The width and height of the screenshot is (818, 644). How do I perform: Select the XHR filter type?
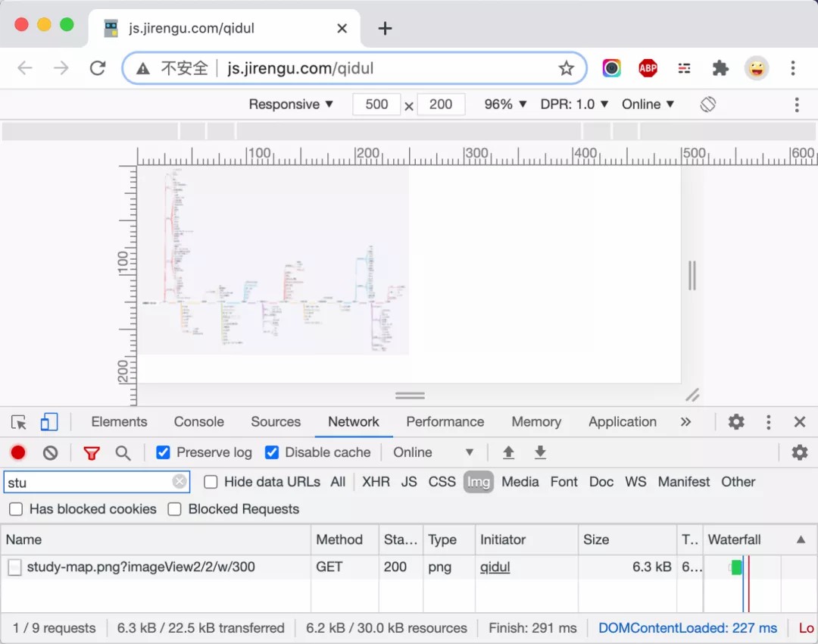(376, 482)
